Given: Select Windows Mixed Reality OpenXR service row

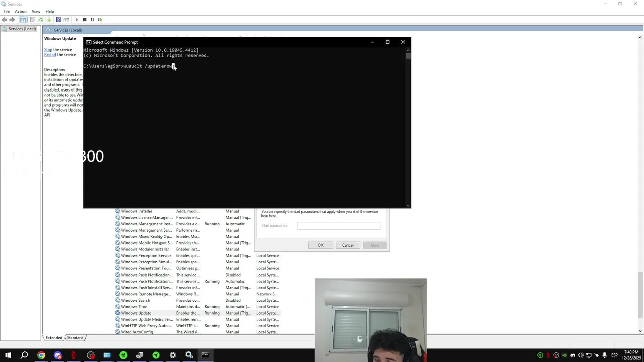Looking at the screenshot, I should (x=184, y=237).
